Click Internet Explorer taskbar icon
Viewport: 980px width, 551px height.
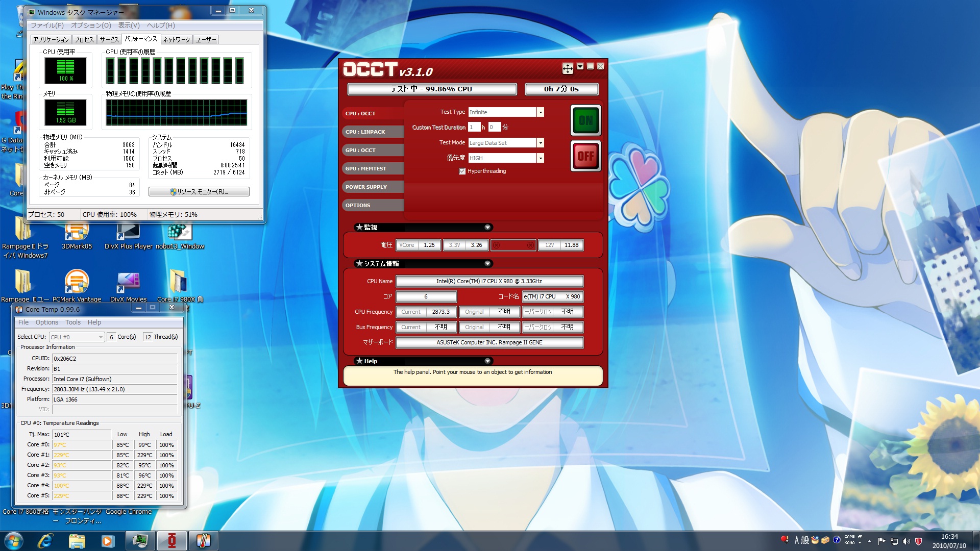click(45, 541)
